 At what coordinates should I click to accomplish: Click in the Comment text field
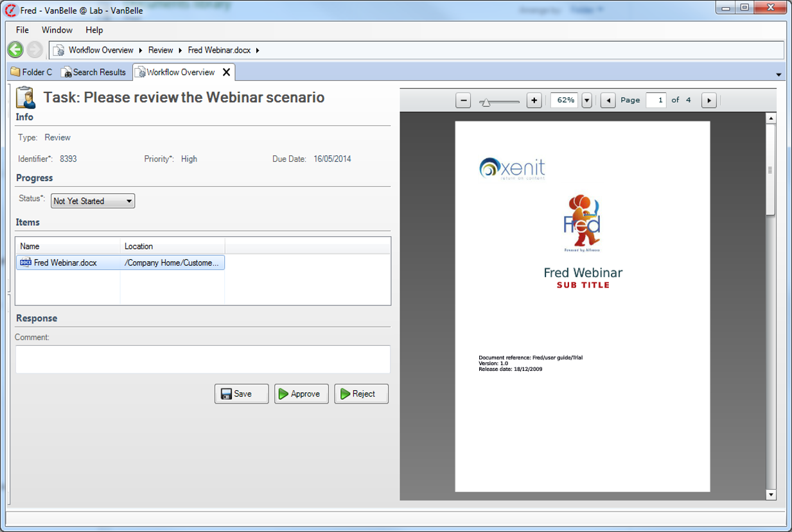tap(202, 359)
